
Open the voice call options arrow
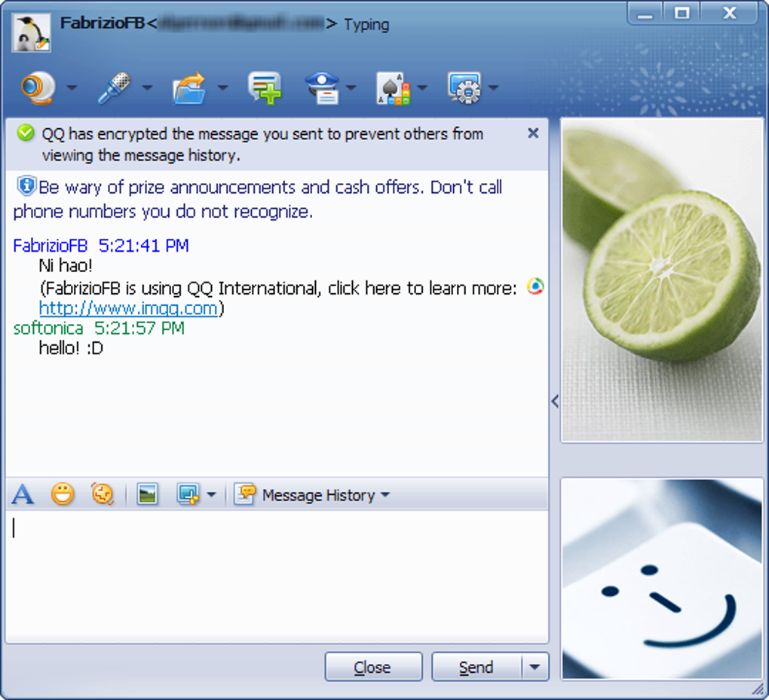(148, 88)
